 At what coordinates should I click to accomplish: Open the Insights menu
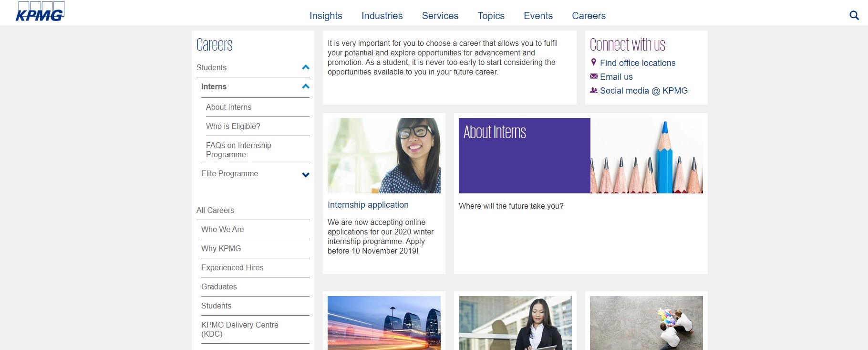coord(326,16)
